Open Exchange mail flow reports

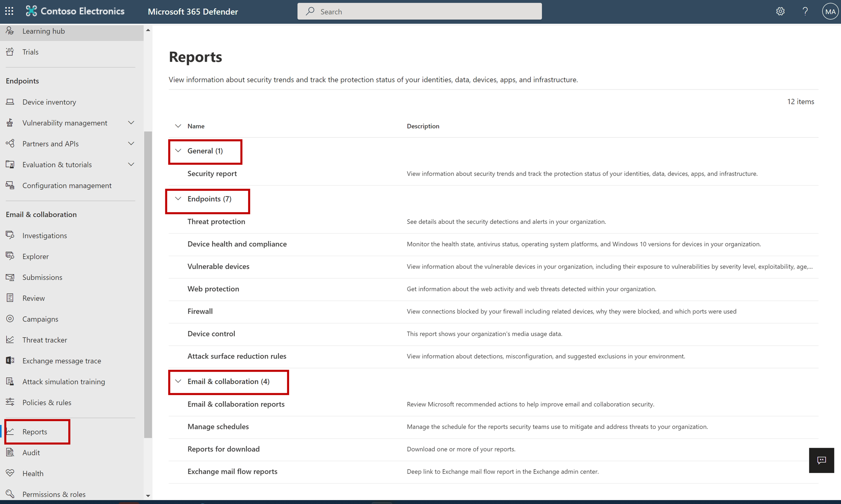pyautogui.click(x=232, y=471)
